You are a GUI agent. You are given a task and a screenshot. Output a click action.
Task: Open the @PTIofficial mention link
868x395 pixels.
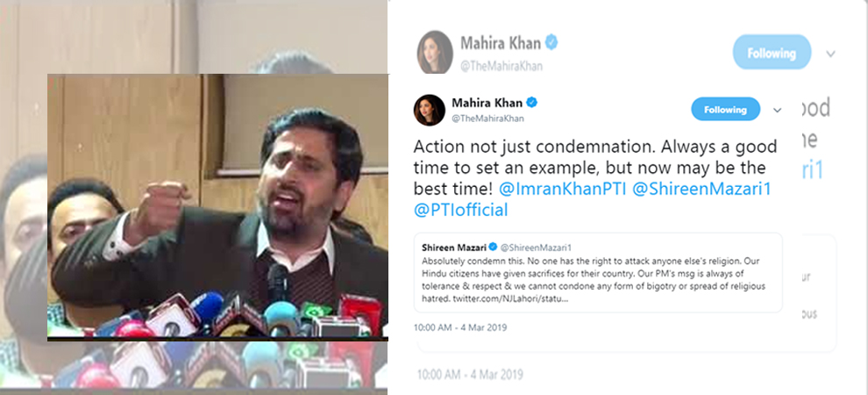click(x=460, y=210)
